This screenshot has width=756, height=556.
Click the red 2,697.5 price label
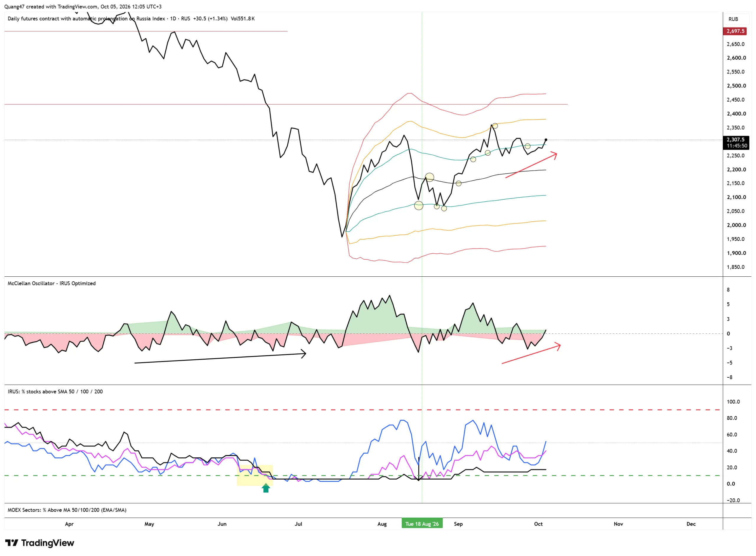click(x=735, y=31)
